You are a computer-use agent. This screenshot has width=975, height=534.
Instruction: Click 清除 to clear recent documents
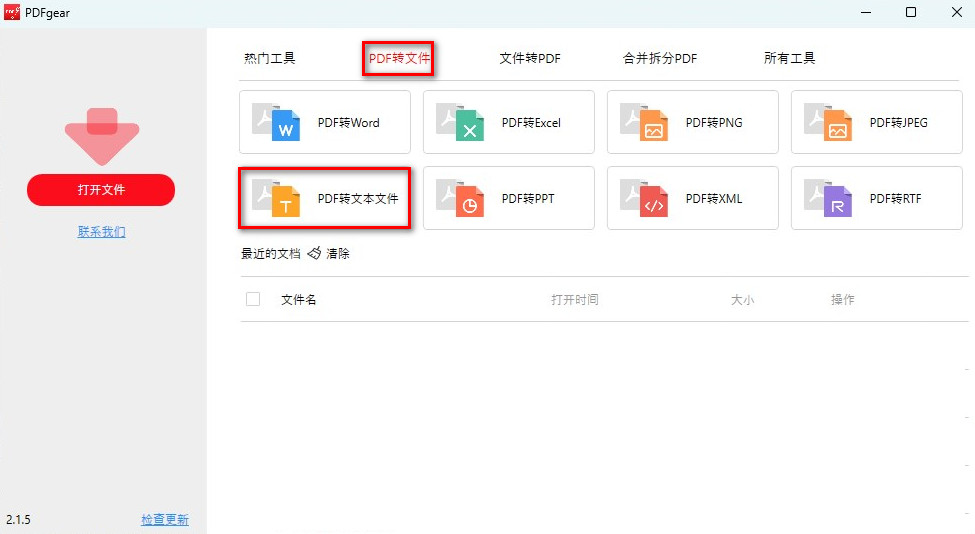[338, 254]
